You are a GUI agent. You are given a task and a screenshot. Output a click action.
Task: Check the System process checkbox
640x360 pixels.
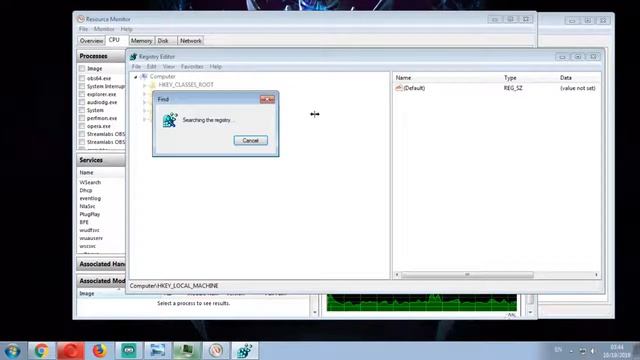coord(82,110)
